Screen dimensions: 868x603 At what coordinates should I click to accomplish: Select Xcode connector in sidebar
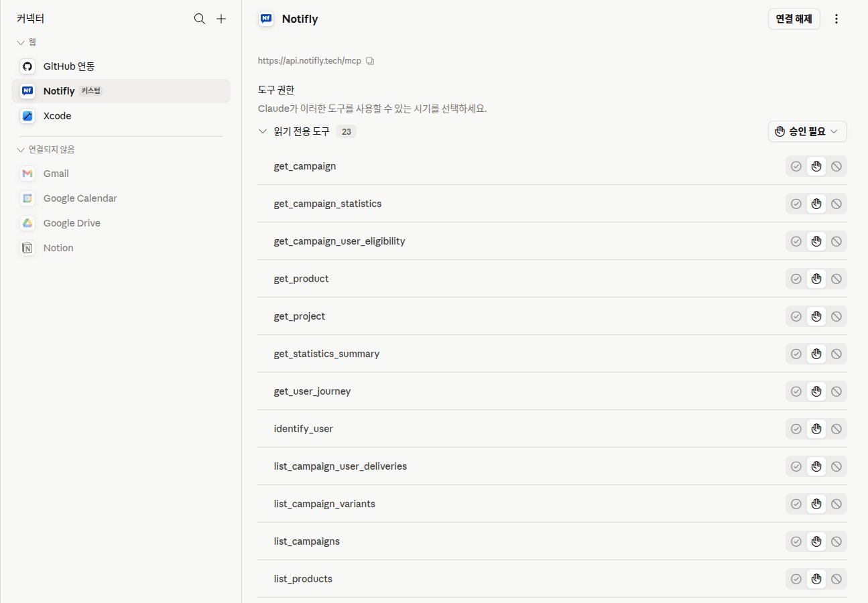tap(121, 116)
